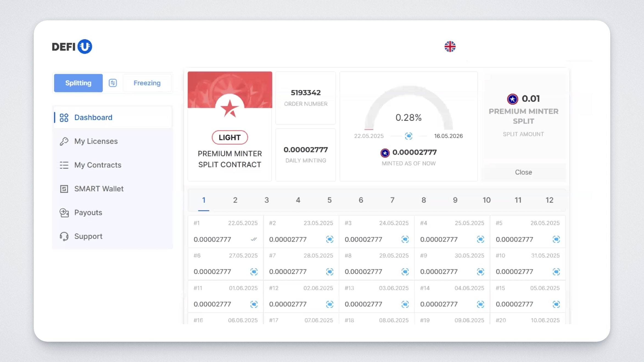Switch to Freezing mode
644x362 pixels.
click(147, 83)
